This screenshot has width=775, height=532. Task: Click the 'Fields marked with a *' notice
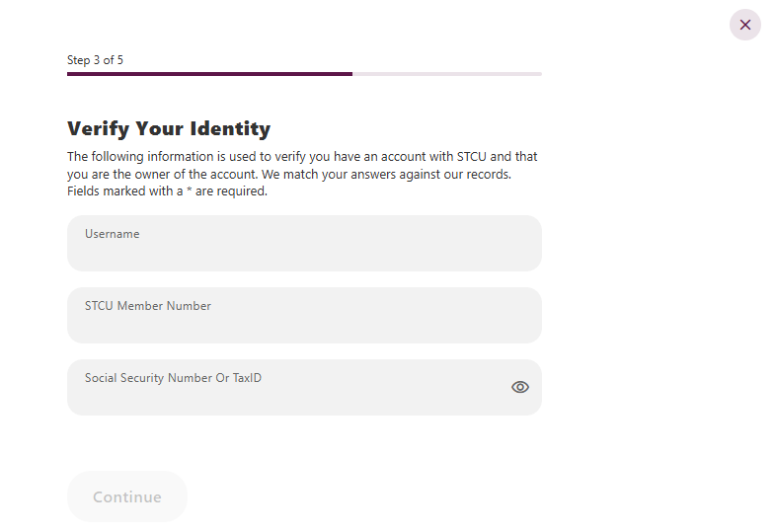pos(167,191)
